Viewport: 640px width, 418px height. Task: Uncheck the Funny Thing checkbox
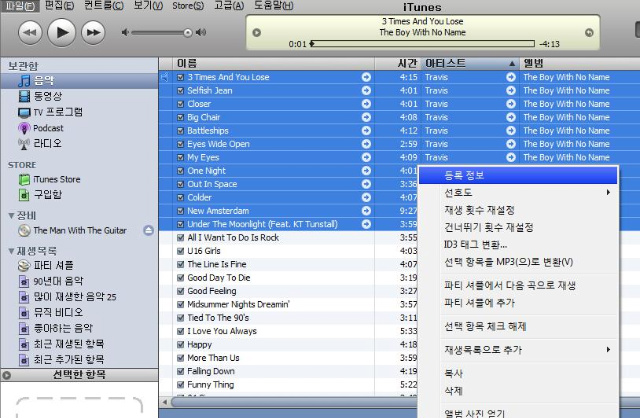point(180,385)
